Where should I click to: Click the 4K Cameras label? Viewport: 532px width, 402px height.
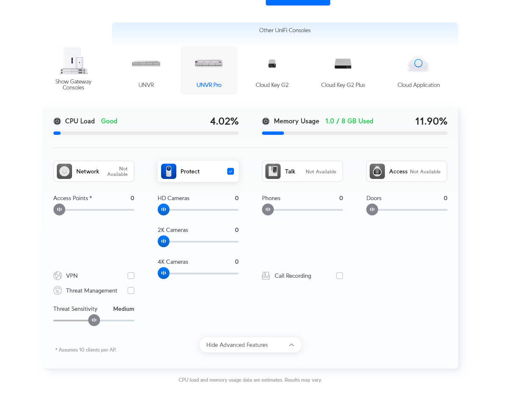pos(173,262)
